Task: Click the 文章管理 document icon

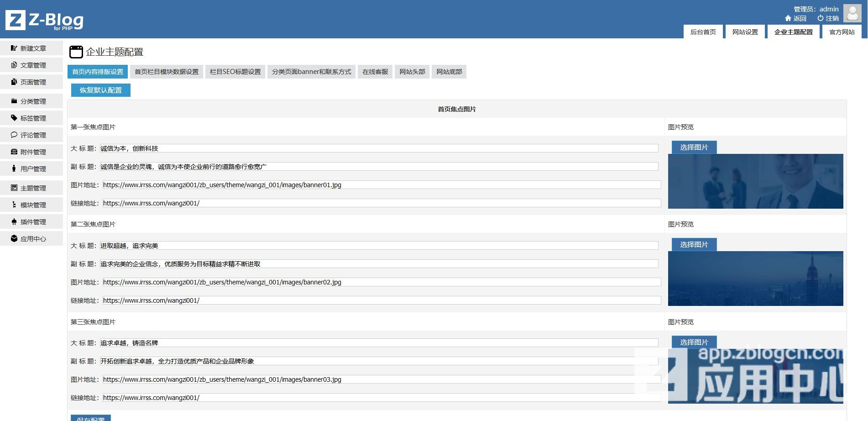Action: coord(14,65)
